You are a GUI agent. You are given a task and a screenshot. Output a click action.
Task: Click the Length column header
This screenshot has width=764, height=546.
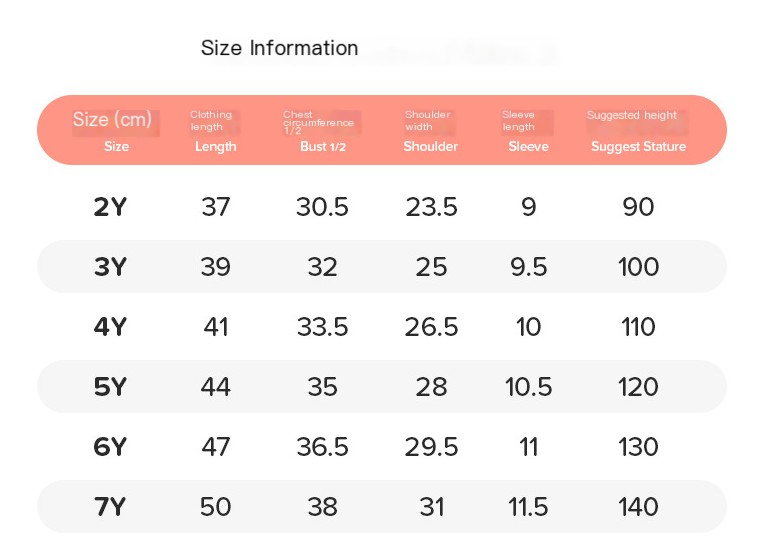(x=215, y=147)
